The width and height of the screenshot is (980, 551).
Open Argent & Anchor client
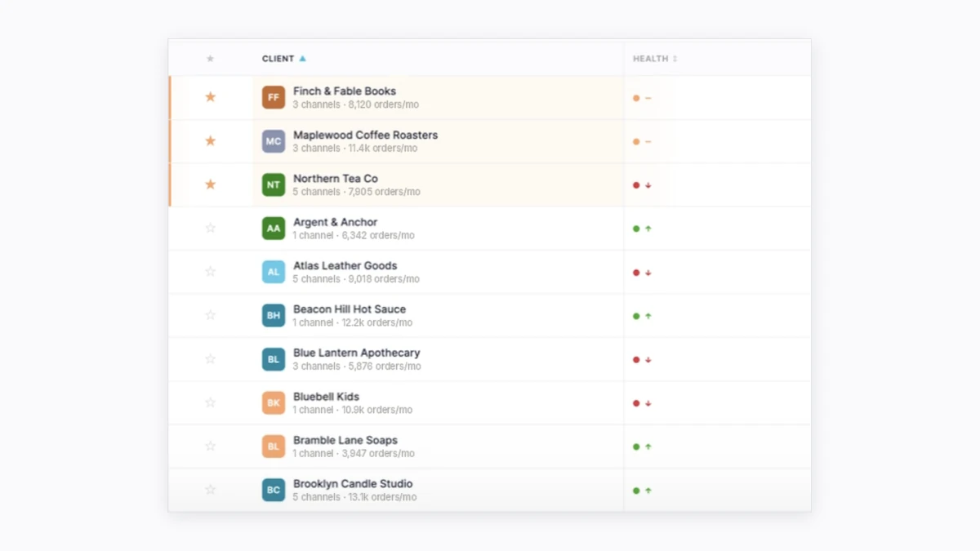point(336,222)
